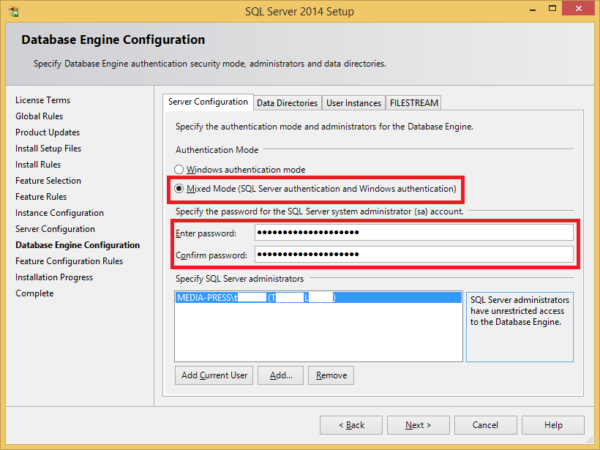Screen dimensions: 600x450
Task: Click the SQL Server setup title bar icon
Action: 14,11
